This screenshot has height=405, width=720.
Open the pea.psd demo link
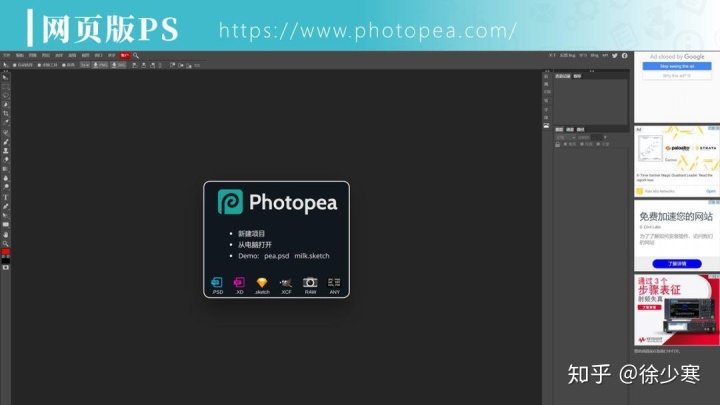click(276, 256)
